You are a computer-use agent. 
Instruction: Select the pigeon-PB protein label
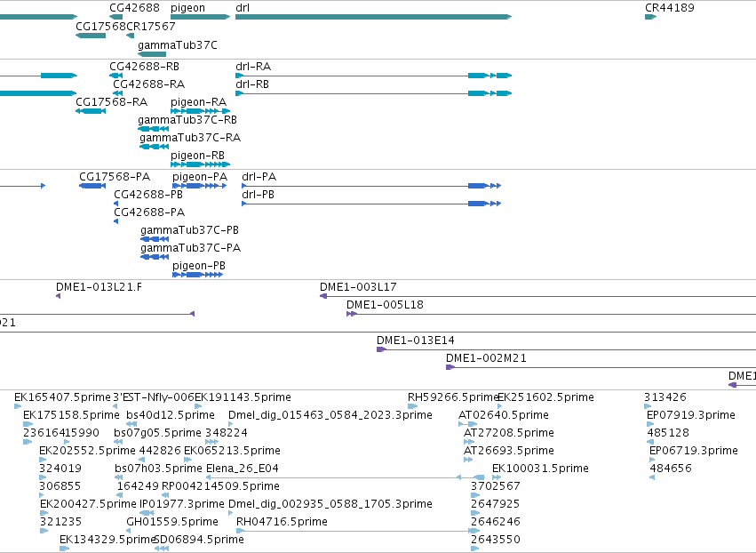pos(199,267)
